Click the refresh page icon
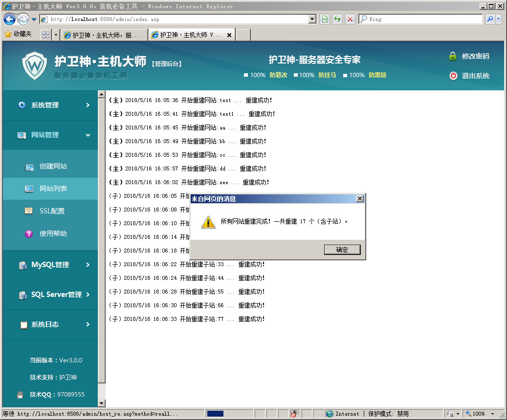Image resolution: width=507 pixels, height=420 pixels. point(337,20)
